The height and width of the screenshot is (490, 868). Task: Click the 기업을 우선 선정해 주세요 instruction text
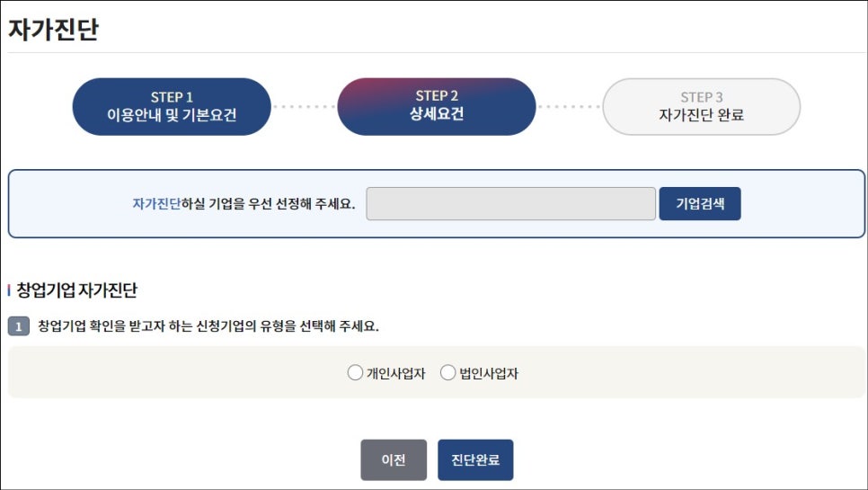pos(269,204)
